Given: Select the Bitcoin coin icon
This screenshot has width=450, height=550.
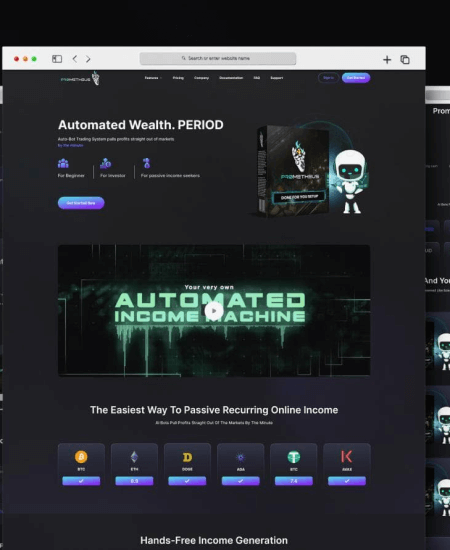Looking at the screenshot, I should (81, 457).
